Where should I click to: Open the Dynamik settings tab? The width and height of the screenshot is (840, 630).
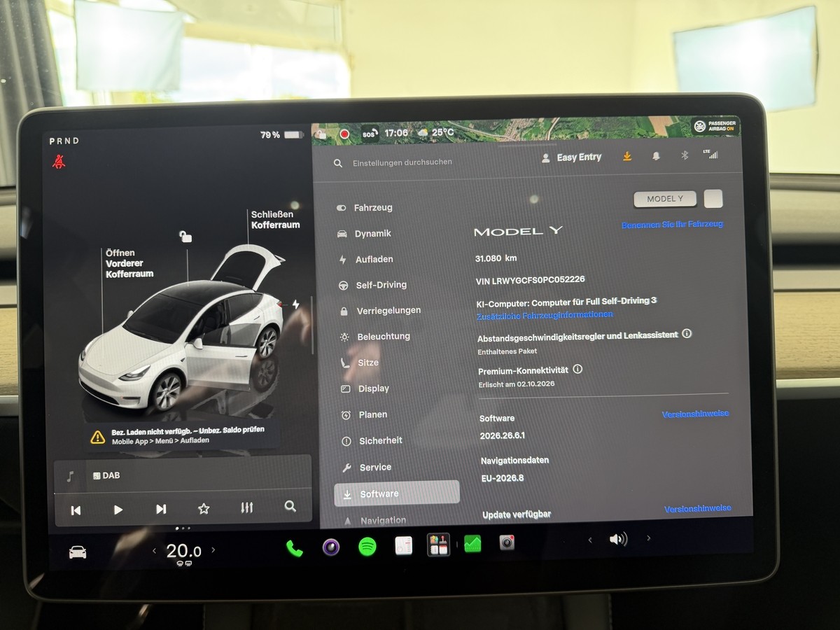(x=364, y=234)
